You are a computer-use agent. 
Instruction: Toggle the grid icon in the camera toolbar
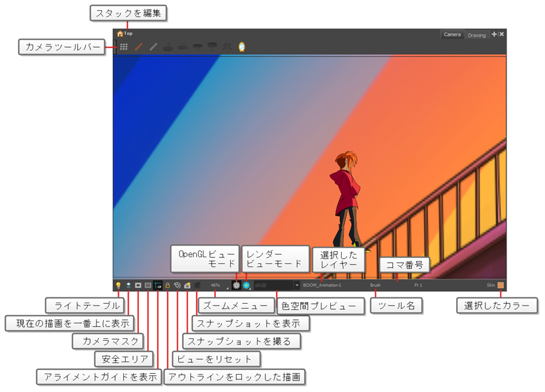[124, 47]
